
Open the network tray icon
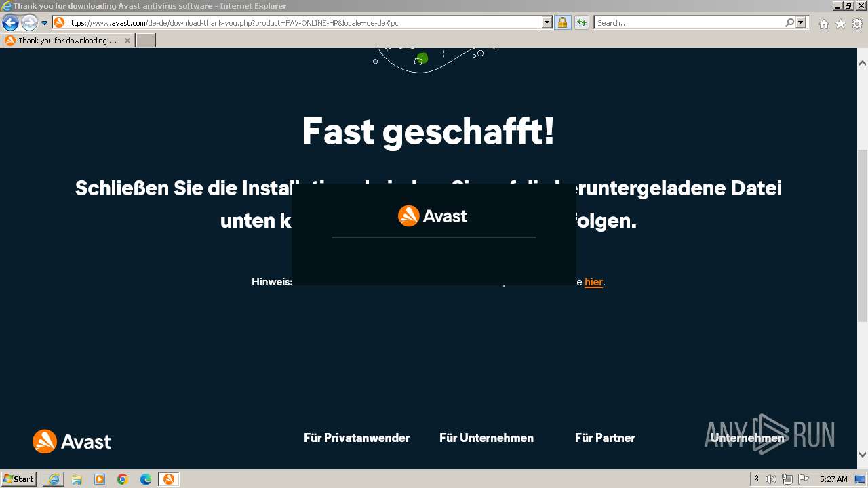787,479
